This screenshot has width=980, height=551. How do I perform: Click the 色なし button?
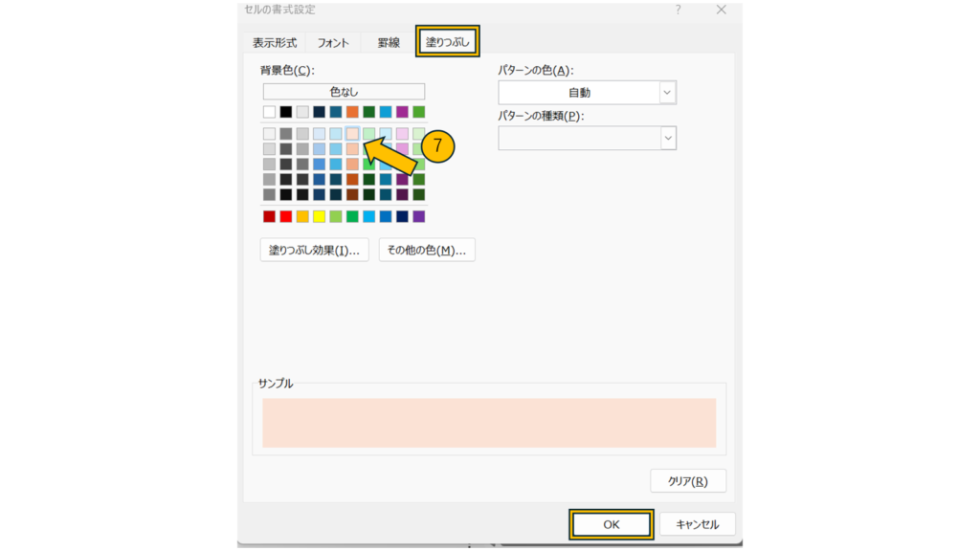[344, 92]
